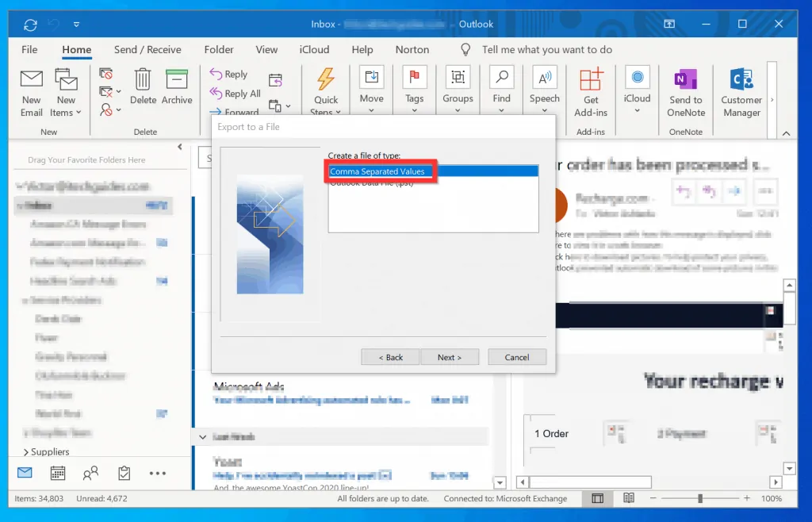Open Customer Manager
The image size is (812, 522).
point(741,92)
